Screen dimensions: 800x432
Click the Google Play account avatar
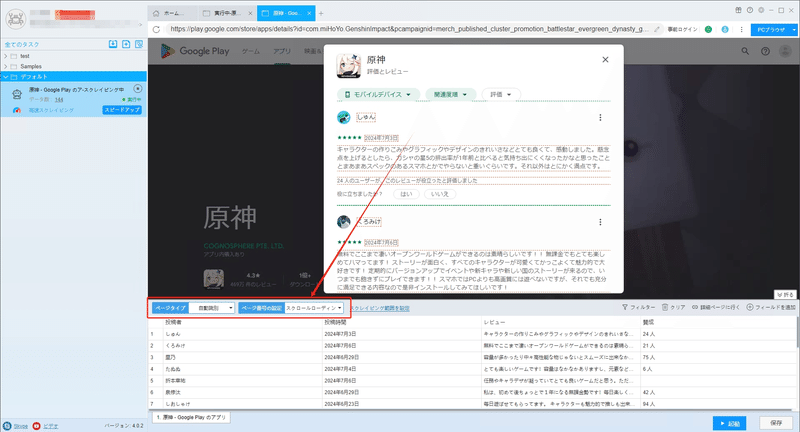click(785, 51)
